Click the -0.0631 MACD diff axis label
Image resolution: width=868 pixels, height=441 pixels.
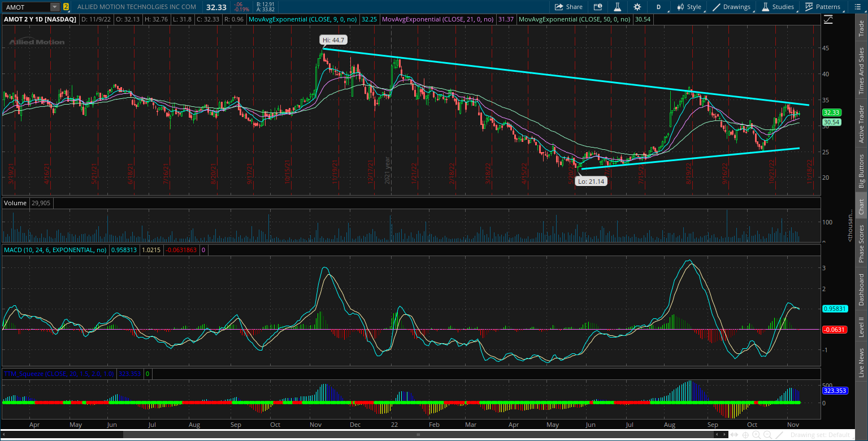(x=834, y=330)
